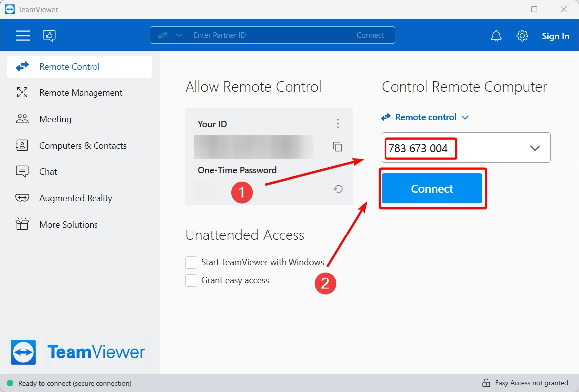Click the top bar connection arrows icon
579x392 pixels.
[163, 35]
